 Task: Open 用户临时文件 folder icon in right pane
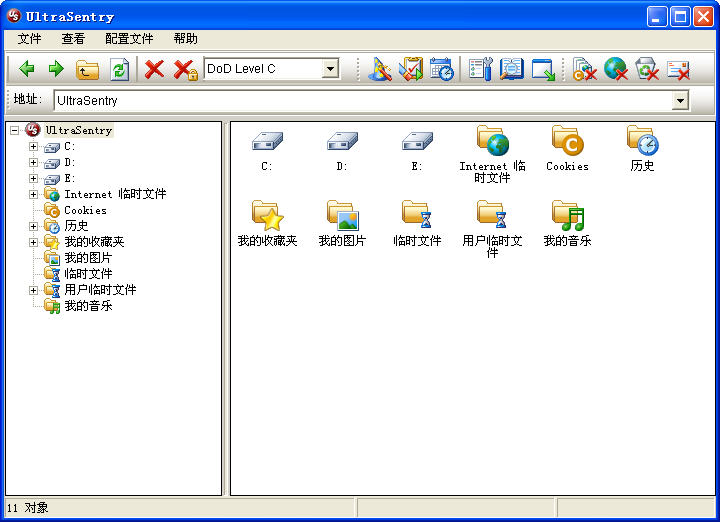(x=492, y=214)
